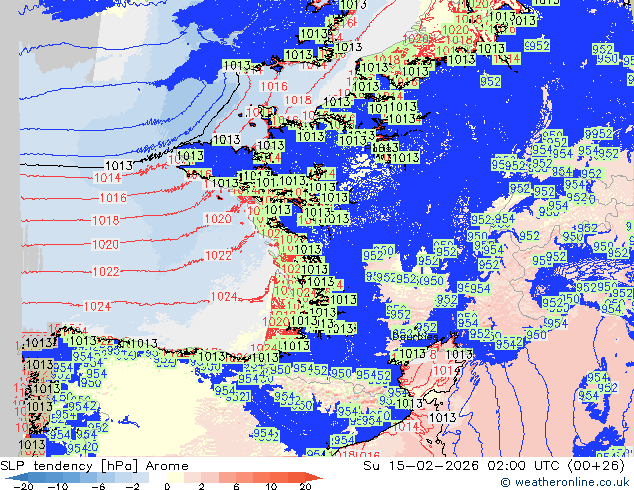The width and height of the screenshot is (634, 490).
Task: Click the "-10" legend tick label
Action: click(58, 486)
